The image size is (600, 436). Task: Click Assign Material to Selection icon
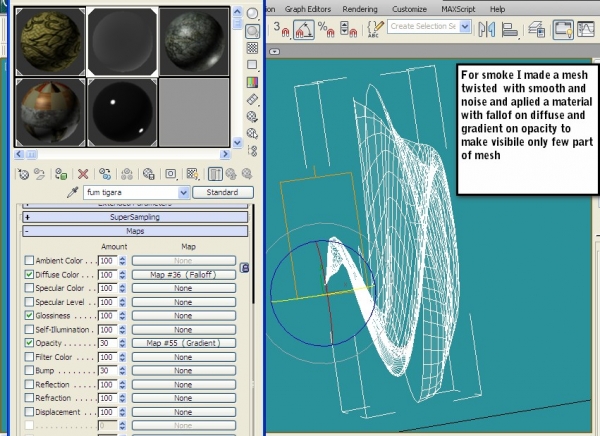[61, 174]
